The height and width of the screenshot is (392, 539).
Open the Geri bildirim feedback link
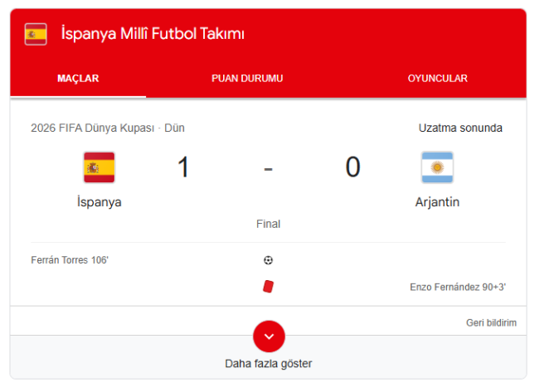point(491,323)
